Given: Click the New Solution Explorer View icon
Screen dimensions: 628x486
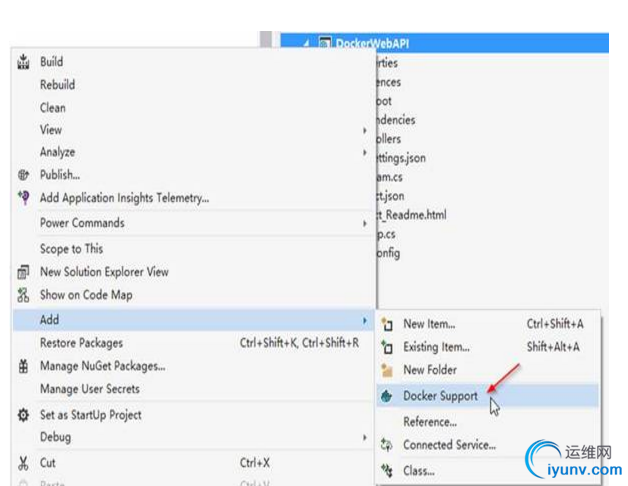Looking at the screenshot, I should pos(23,272).
